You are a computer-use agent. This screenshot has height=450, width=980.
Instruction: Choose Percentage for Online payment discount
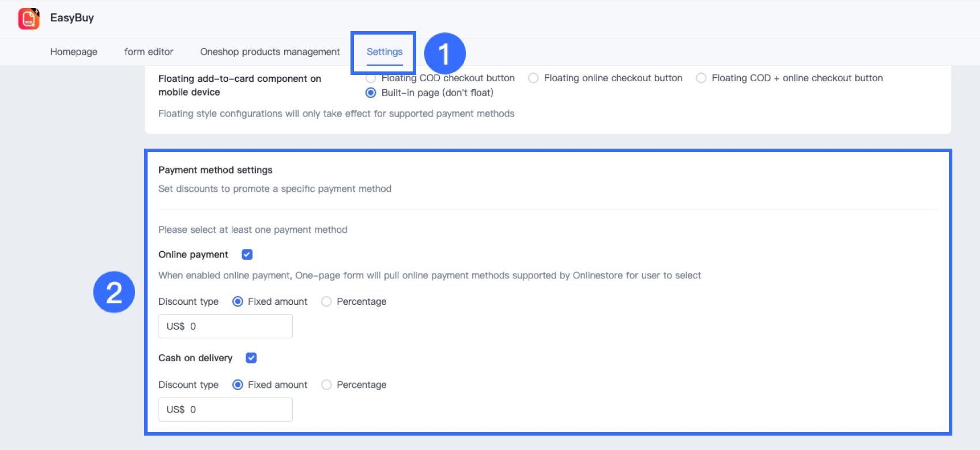326,301
